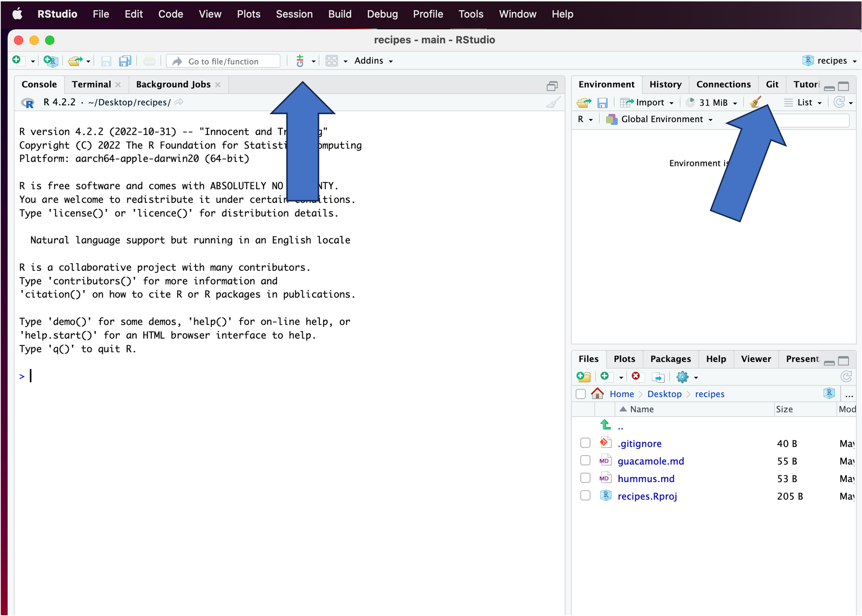
Task: Refresh the file listing in Files pane
Action: (846, 377)
